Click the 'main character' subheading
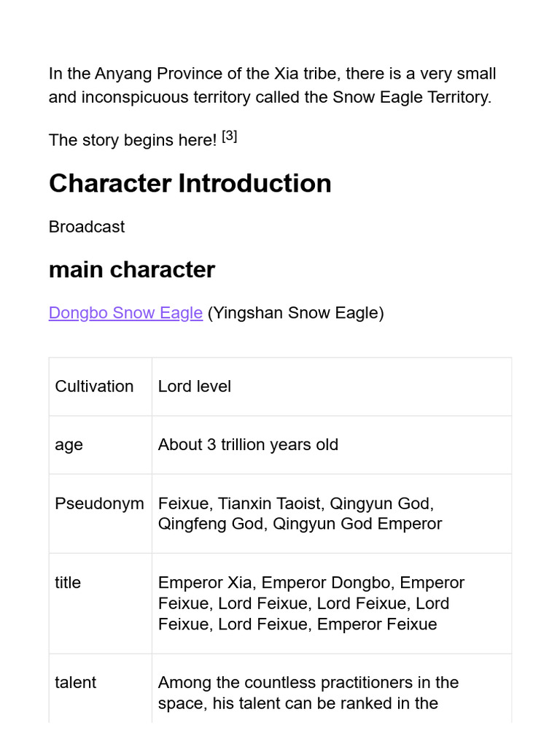Image resolution: width=560 pixels, height=747 pixels. click(131, 270)
